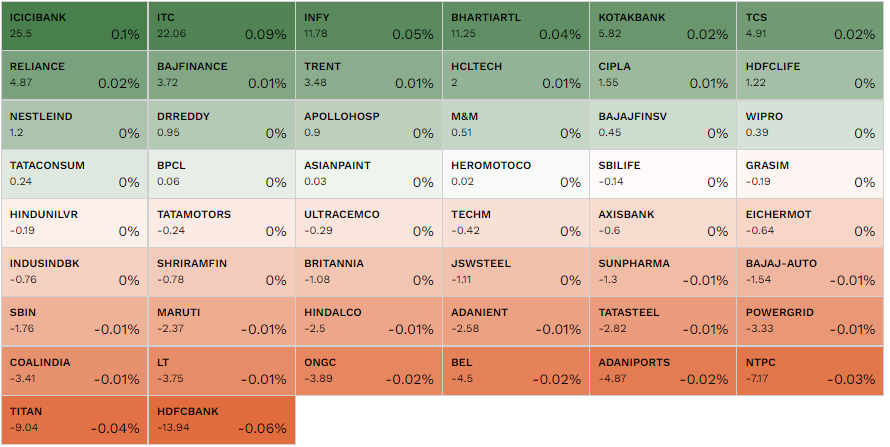Screen dimensions: 890x447
Task: Click the ICICIBANK heatmap tile
Action: coord(74,26)
